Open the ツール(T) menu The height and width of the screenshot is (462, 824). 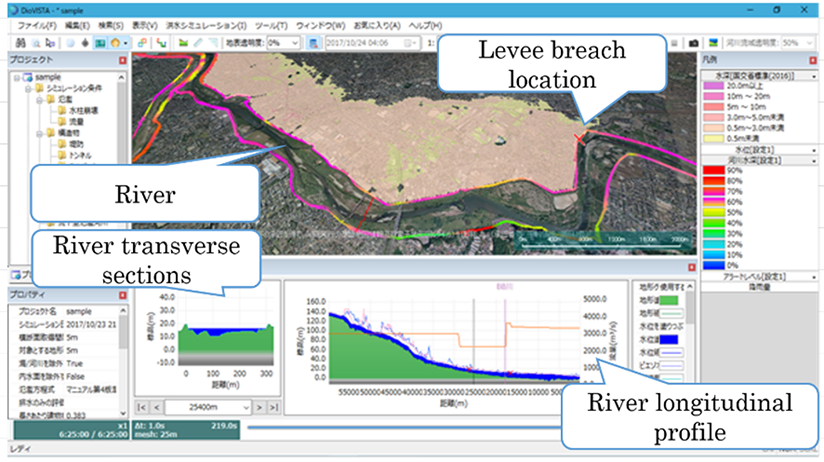tap(271, 24)
